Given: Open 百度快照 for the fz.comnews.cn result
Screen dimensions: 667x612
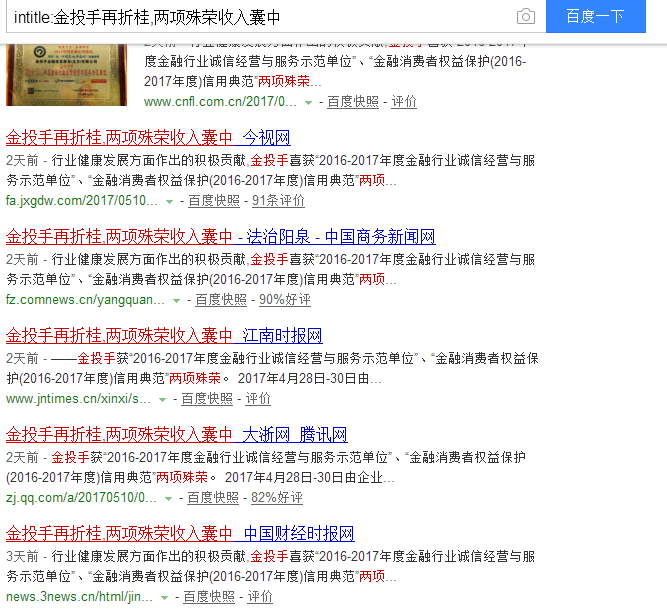Looking at the screenshot, I should click(x=221, y=300).
